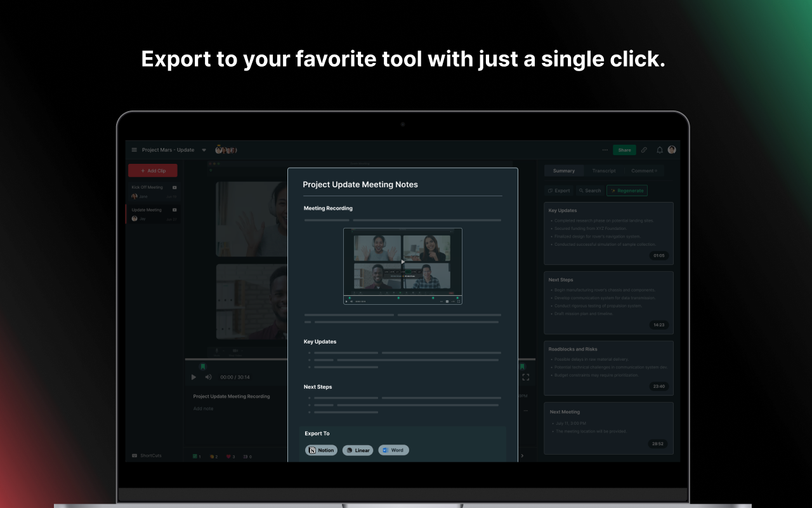Open the hamburger menu beside Project Mars
Viewport: 812px width, 508px height.
tap(134, 150)
